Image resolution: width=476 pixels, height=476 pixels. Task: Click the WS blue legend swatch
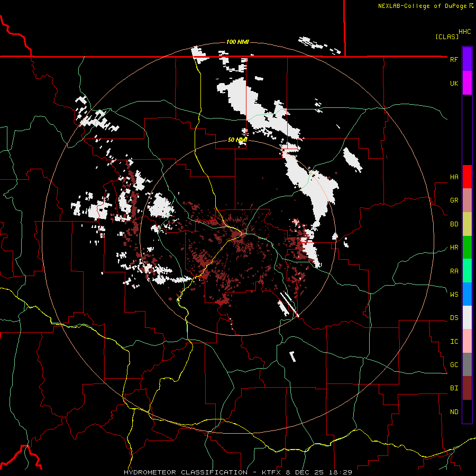coord(467,294)
